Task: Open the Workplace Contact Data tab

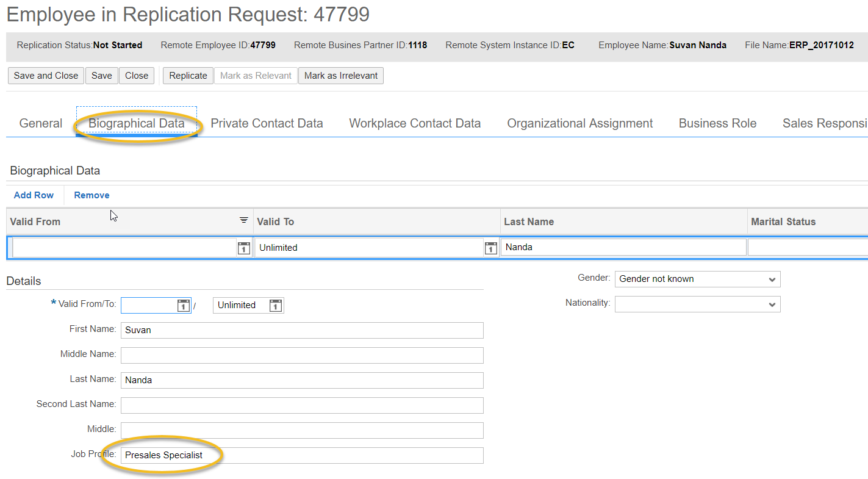Action: coord(414,123)
